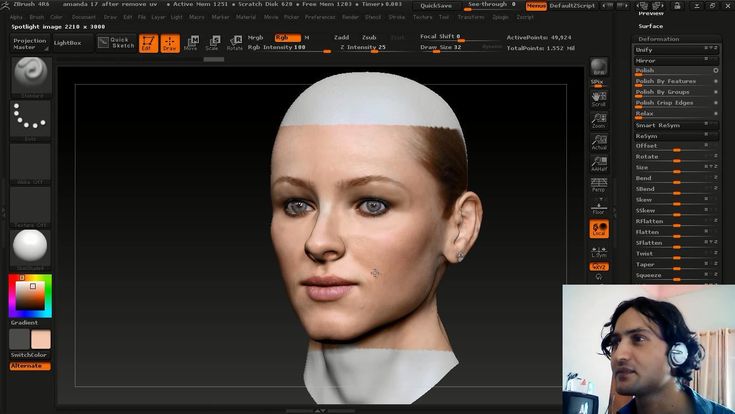Open the Zplugin menu
735x414 pixels.
500,17
